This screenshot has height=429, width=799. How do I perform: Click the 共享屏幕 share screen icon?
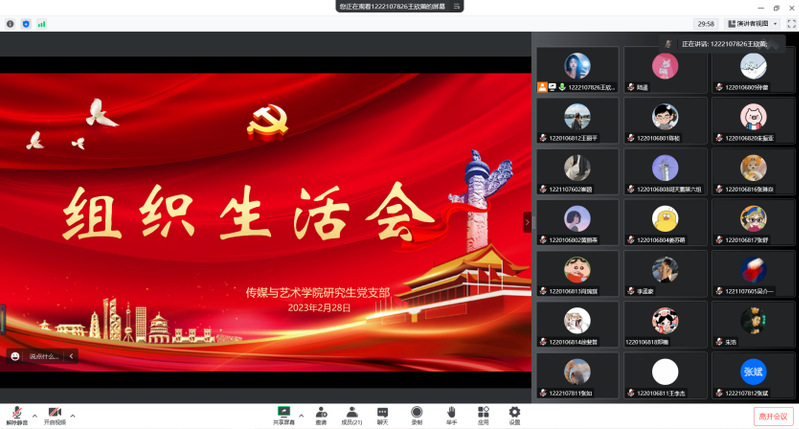[283, 413]
